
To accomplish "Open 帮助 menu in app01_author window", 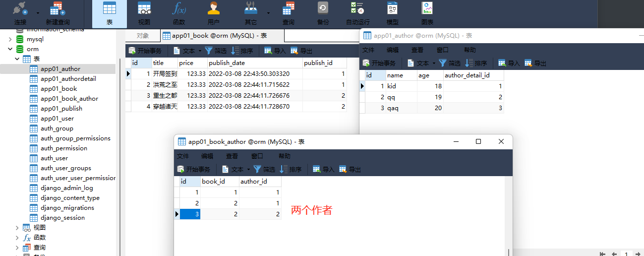I will click(469, 50).
